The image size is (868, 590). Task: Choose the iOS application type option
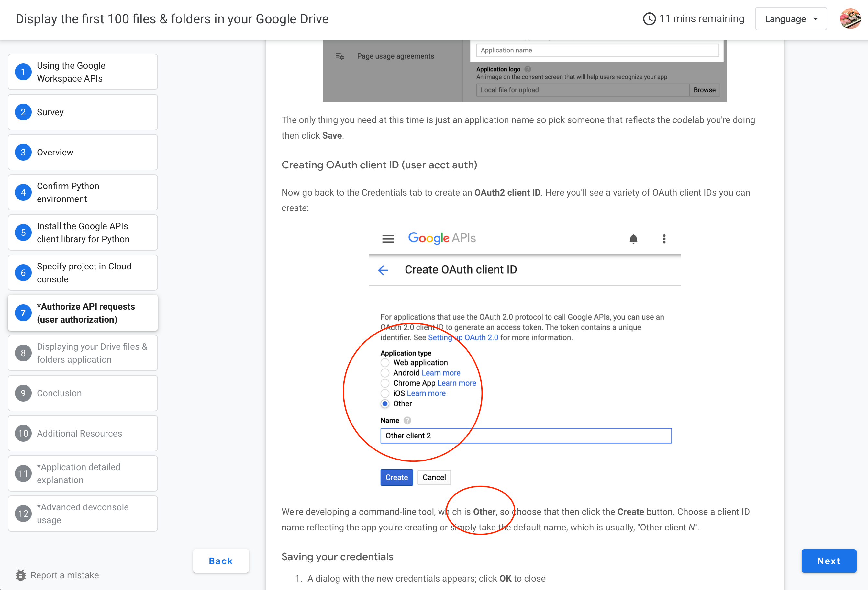pyautogui.click(x=385, y=393)
